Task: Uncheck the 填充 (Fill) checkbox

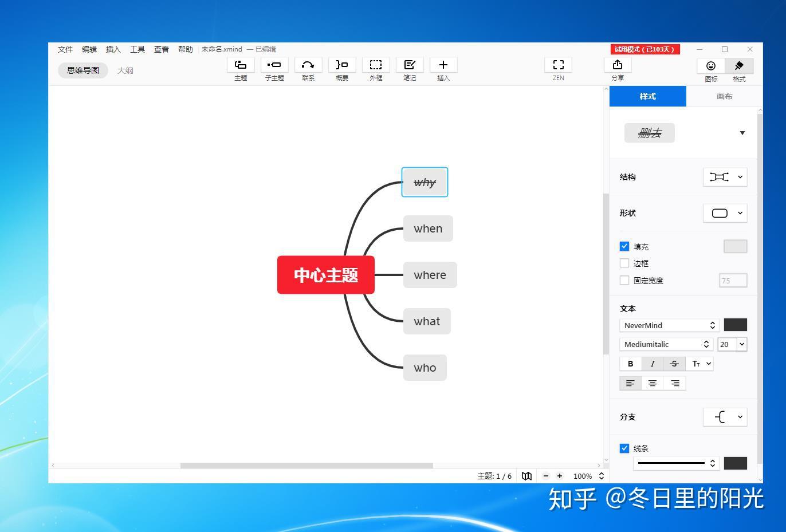Action: (624, 246)
